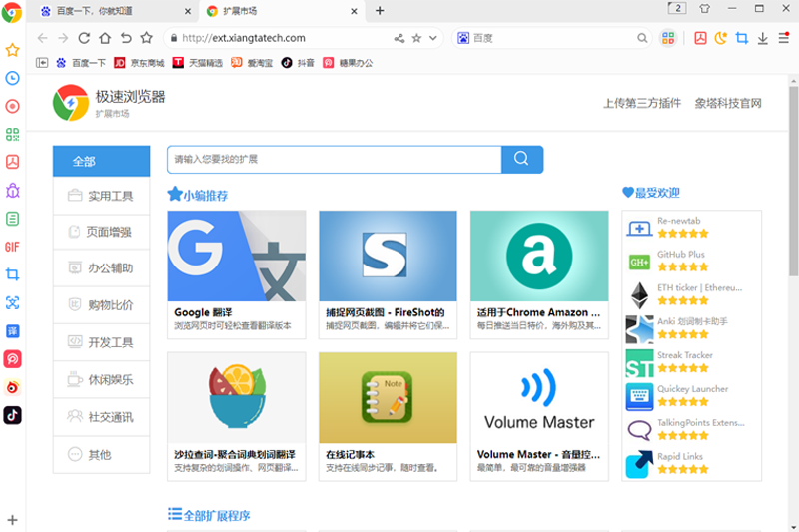Click the history clock icon in the sidebar
The height and width of the screenshot is (532, 799).
(x=12, y=78)
